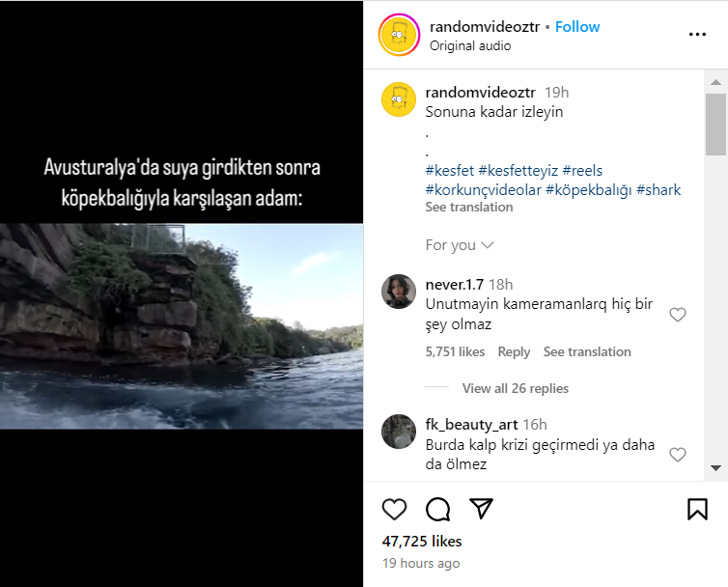The image size is (728, 587).
Task: Expand the For you comment sorting dropdown
Action: 460,245
